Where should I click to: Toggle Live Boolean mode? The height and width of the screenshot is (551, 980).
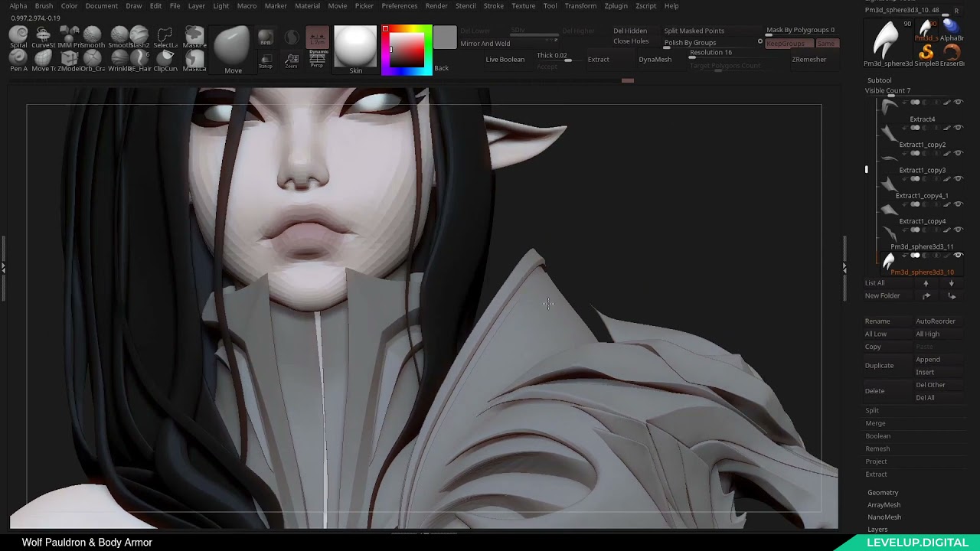point(505,60)
